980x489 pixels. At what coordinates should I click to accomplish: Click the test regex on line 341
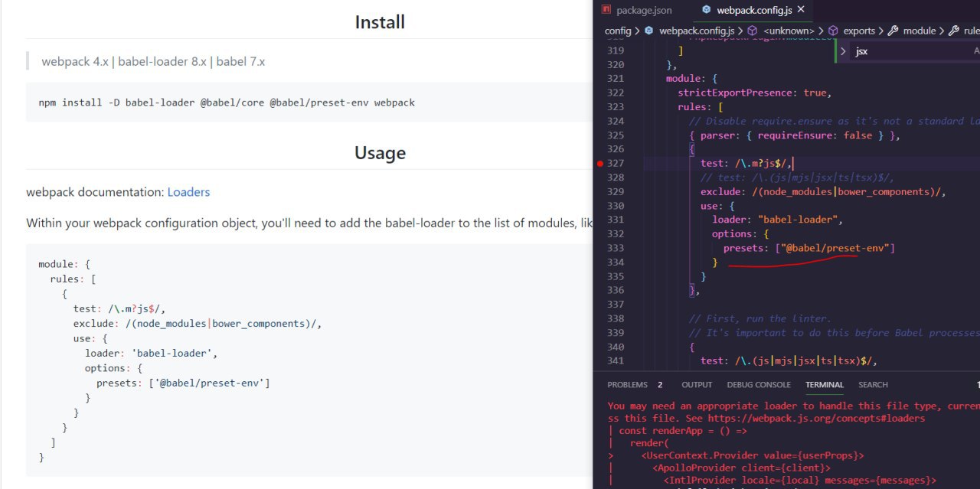789,360
